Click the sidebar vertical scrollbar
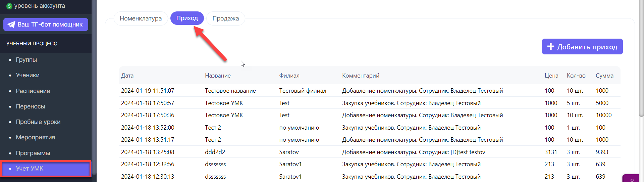 (94, 87)
